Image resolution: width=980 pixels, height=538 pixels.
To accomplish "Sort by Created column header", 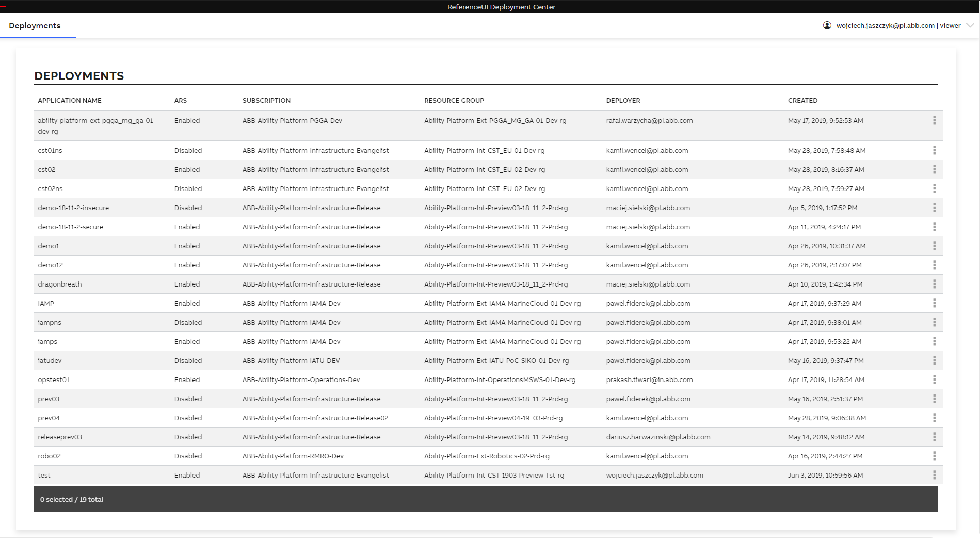I will click(x=802, y=100).
